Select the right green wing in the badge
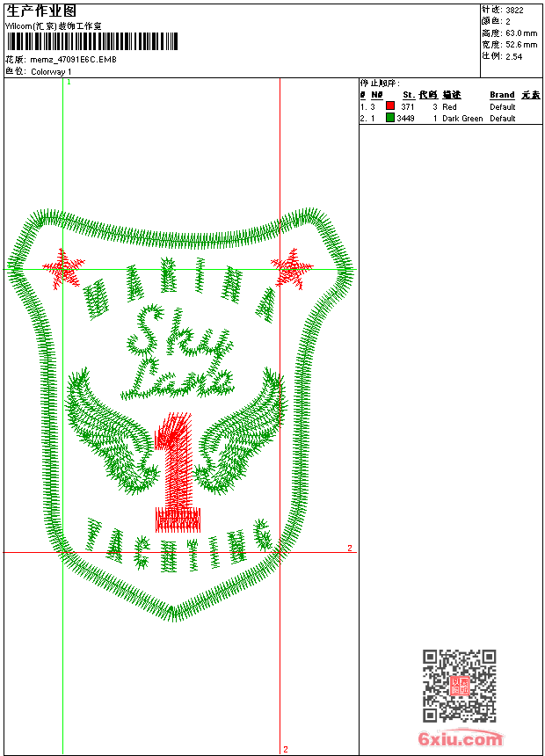545x756 pixels. click(x=243, y=433)
